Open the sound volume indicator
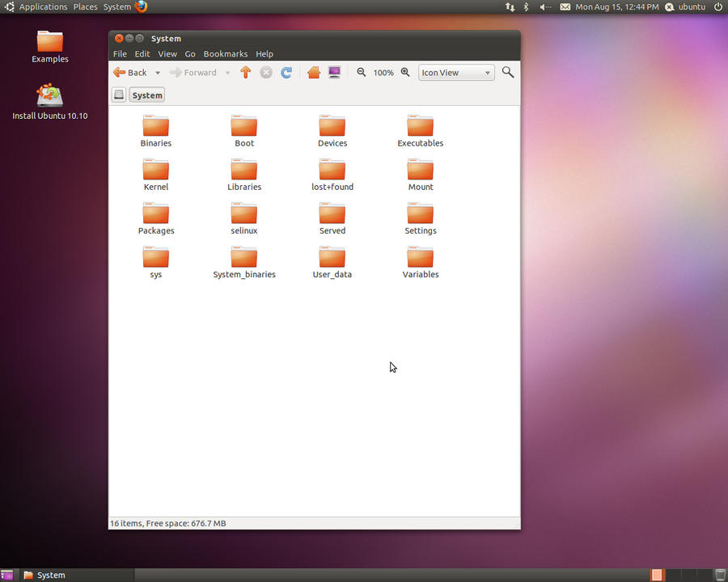Screen dimensions: 728x582 point(545,7)
